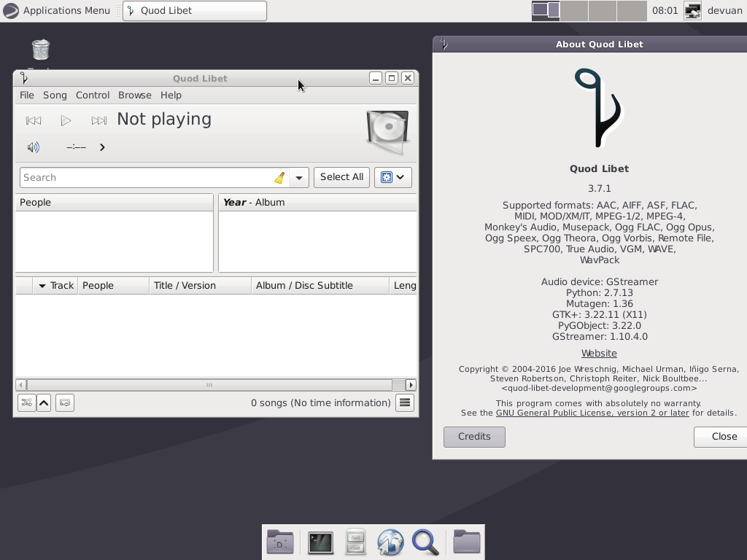Sort by Title / Version column

click(200, 286)
